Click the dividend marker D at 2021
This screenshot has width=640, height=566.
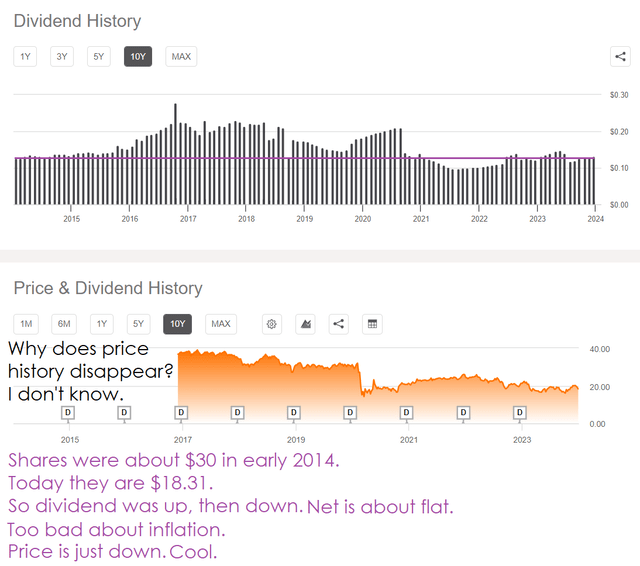tap(407, 413)
